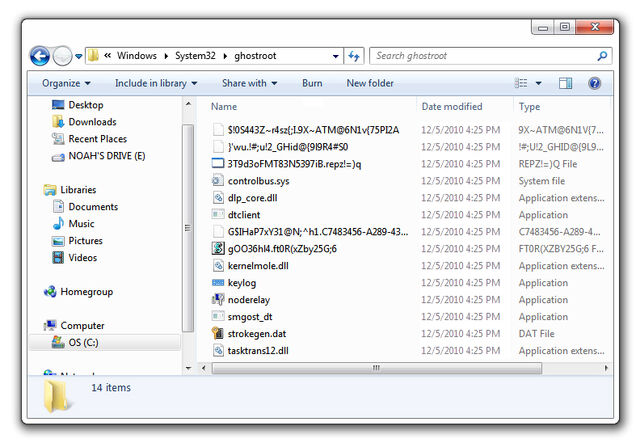
Task: Open Help with the question mark icon
Action: pos(594,83)
